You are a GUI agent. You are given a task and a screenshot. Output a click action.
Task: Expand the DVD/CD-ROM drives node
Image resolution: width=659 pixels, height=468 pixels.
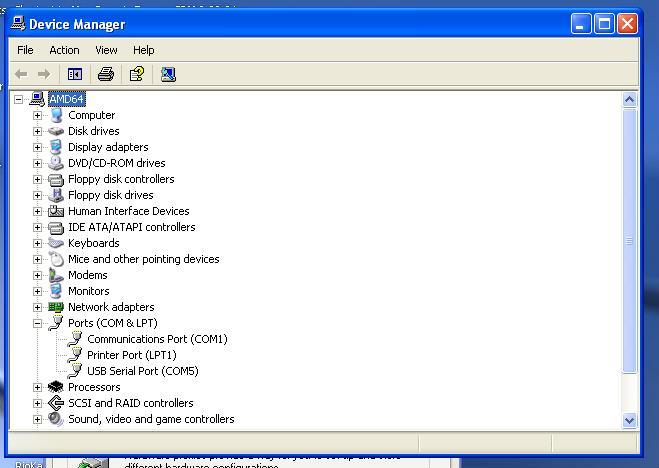click(x=37, y=163)
